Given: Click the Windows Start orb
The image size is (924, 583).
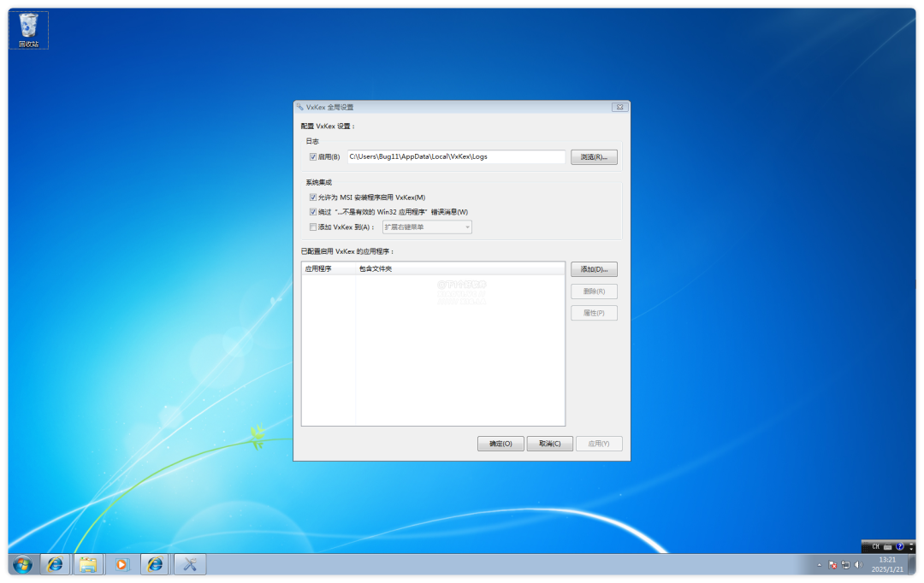Looking at the screenshot, I should 22,564.
